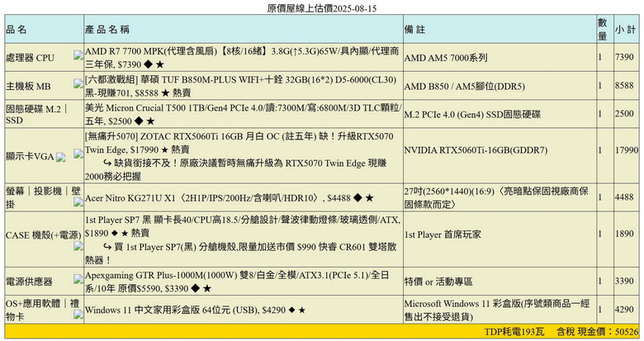Click the SSD subtotal 2500
The height and width of the screenshot is (341, 644).
[624, 114]
